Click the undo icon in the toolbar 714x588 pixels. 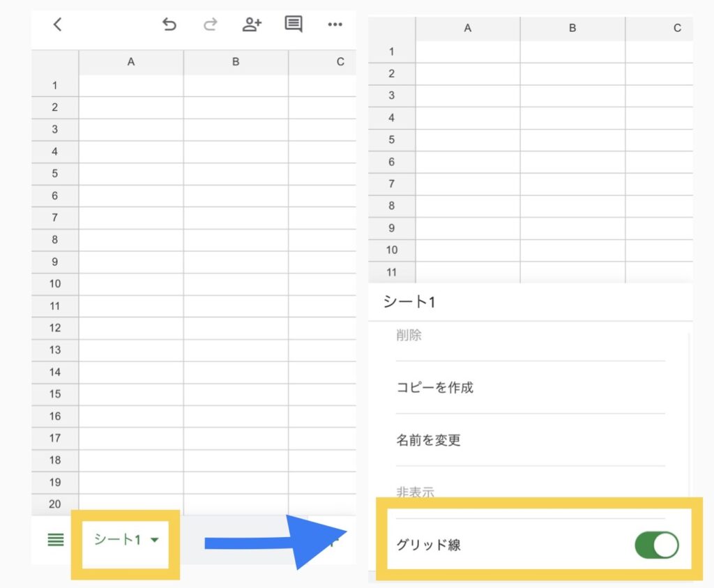coord(169,24)
